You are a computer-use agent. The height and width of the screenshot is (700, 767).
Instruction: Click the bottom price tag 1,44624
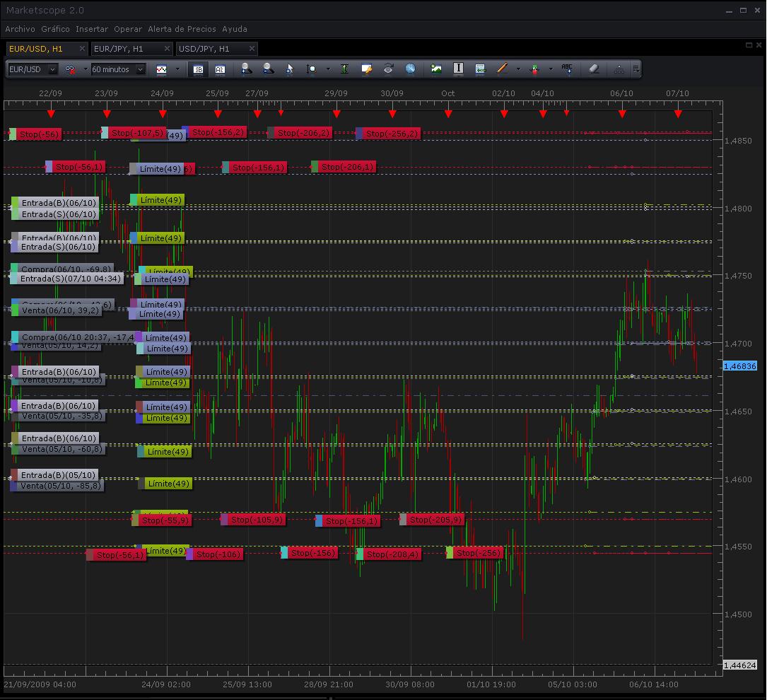(740, 665)
